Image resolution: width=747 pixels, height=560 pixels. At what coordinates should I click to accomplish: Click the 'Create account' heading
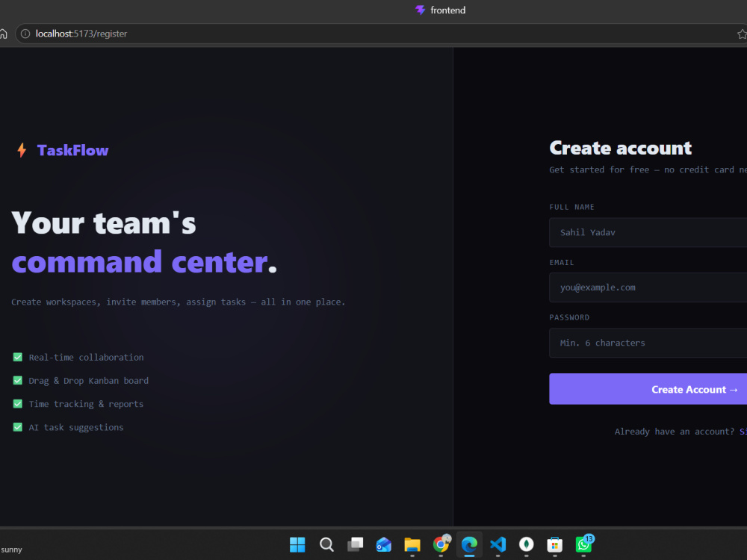point(620,148)
